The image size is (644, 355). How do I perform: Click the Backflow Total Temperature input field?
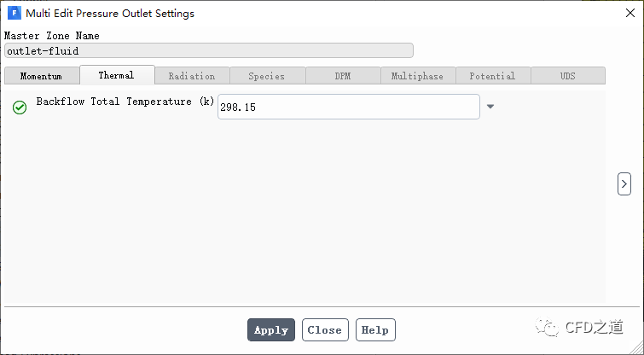(348, 108)
